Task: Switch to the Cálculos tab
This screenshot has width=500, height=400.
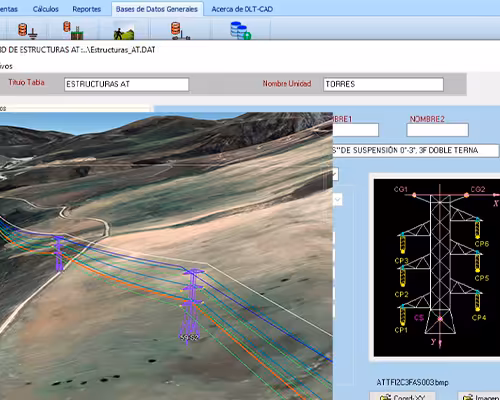Action: 46,9
